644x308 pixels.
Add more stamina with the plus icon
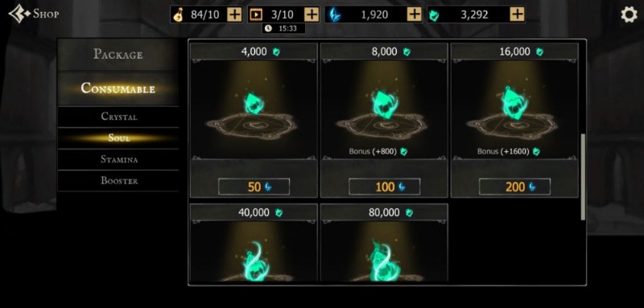[x=234, y=14]
